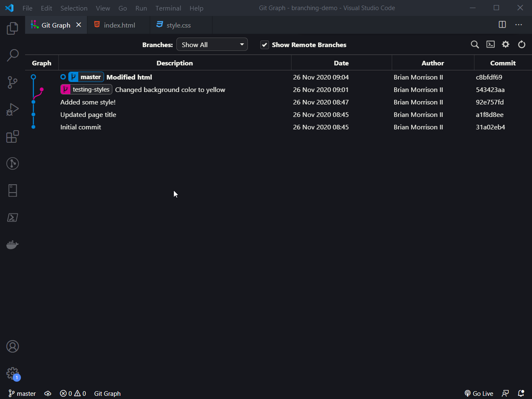Click the Commit column header
532x399 pixels.
(x=503, y=63)
